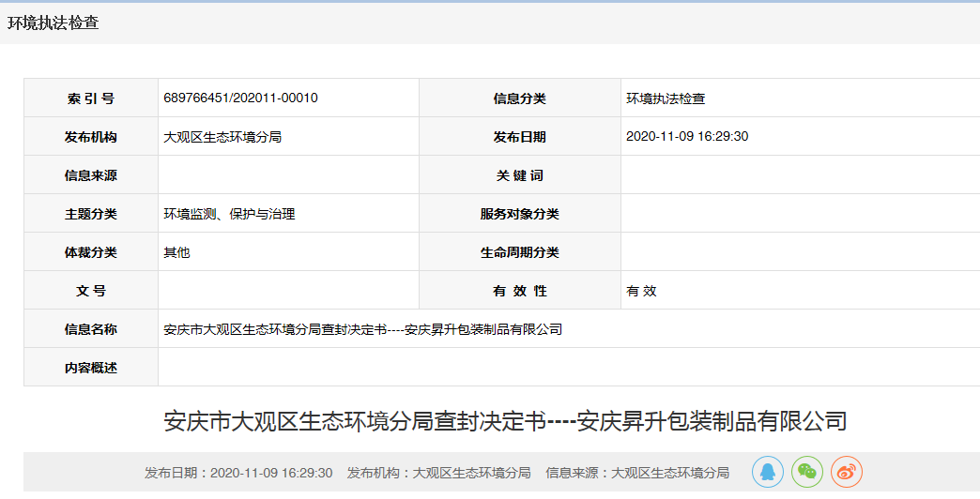Click 信息来源：大观区生态环境分局 in the grey bar
980x499 pixels.
click(x=637, y=473)
